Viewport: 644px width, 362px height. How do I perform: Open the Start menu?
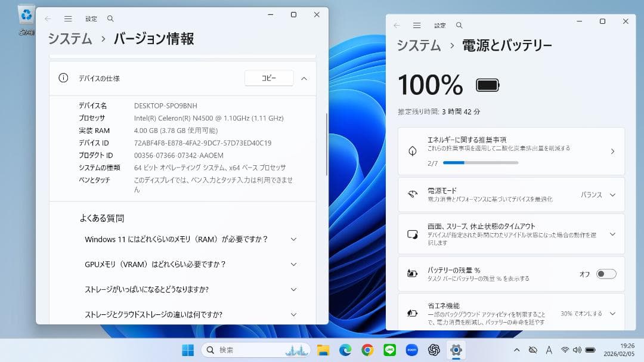tap(187, 350)
